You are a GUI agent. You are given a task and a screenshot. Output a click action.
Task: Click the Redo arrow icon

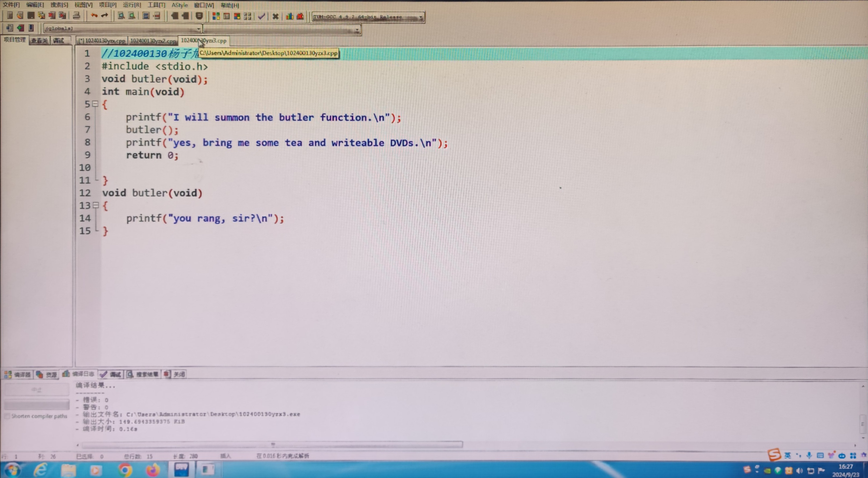tap(105, 16)
